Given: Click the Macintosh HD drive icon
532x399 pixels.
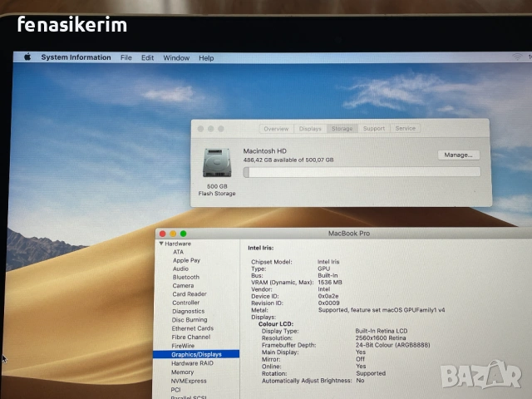Looking at the screenshot, I should (x=217, y=163).
